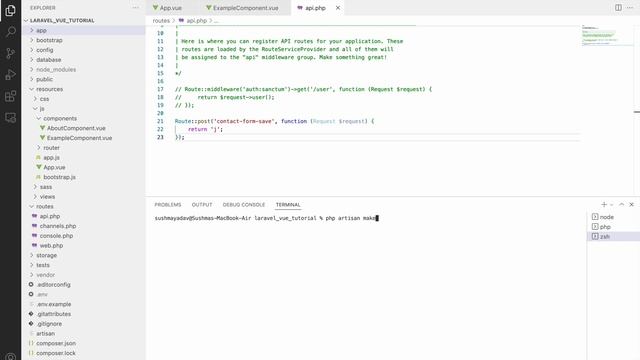This screenshot has height=360, width=640.
Task: Open the Accounts icon at bottom of activity bar
Action: 11,356
